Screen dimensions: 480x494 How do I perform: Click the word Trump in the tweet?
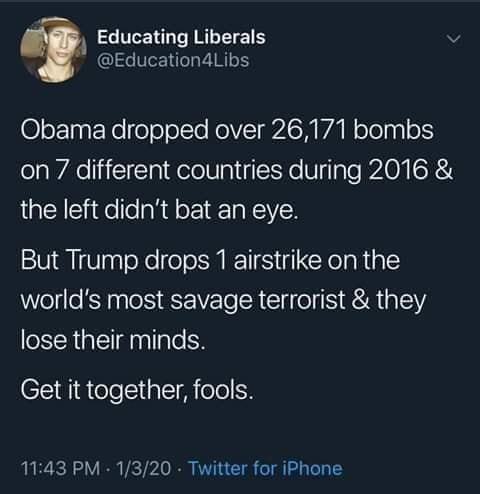pos(103,262)
